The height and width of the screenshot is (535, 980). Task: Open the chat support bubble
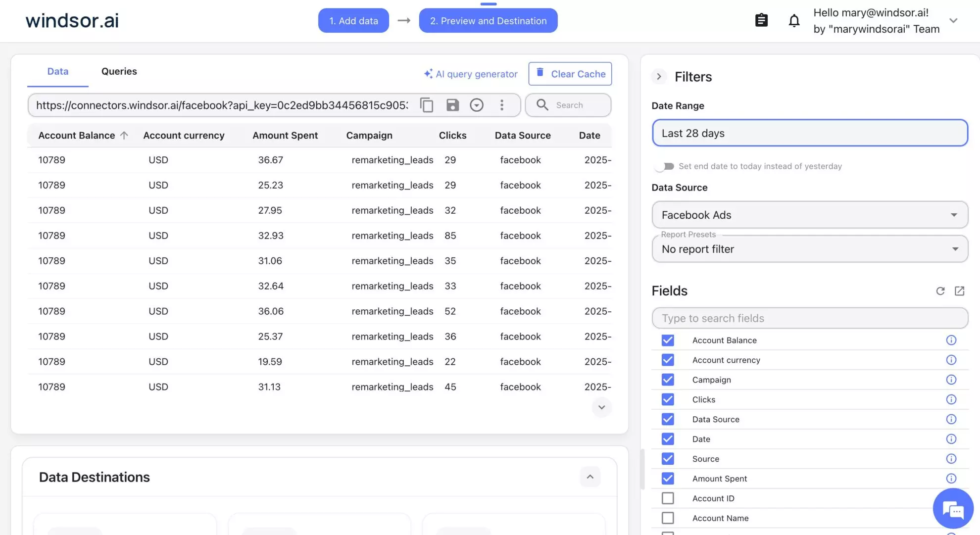point(953,508)
